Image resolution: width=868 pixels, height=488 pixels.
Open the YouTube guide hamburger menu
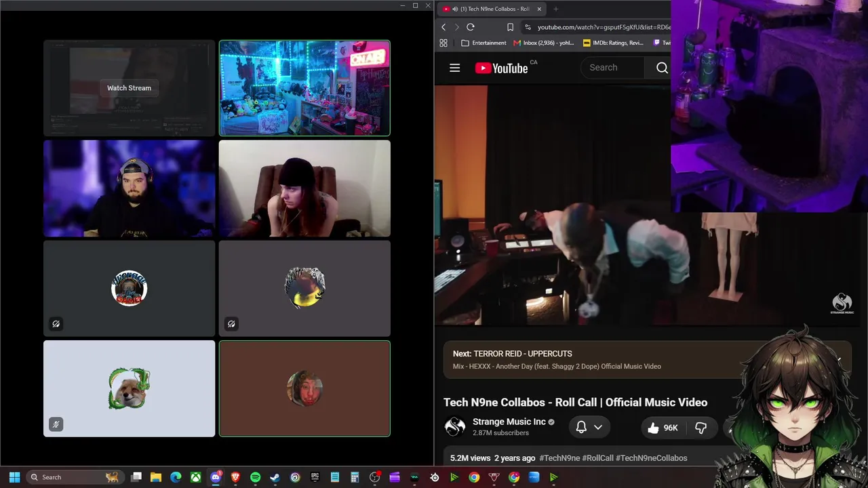(454, 68)
